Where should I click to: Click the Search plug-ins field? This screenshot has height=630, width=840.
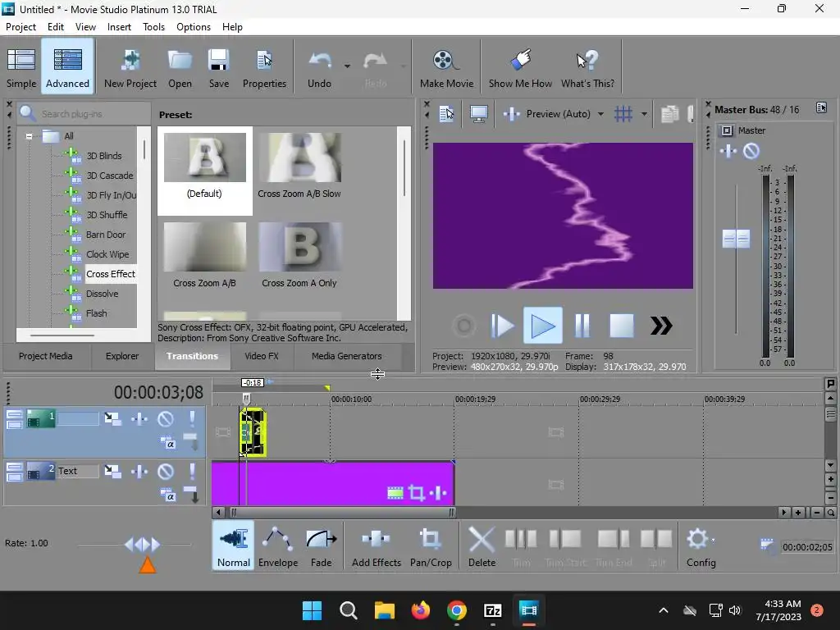click(85, 113)
